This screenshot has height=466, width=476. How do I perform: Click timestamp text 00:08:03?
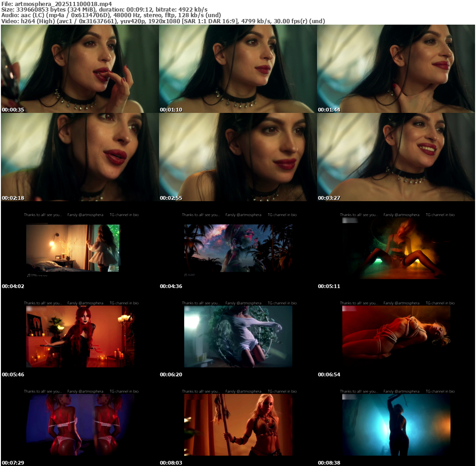coord(171,463)
